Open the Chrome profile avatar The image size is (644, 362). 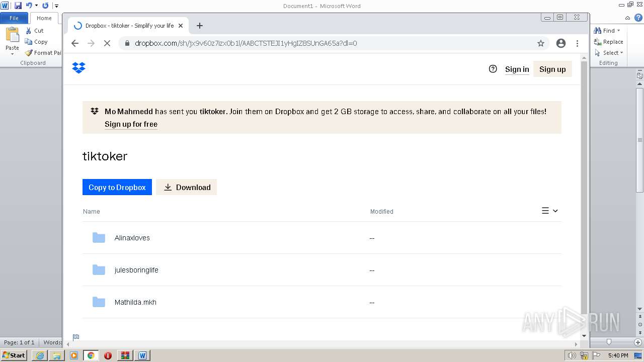[x=561, y=43]
